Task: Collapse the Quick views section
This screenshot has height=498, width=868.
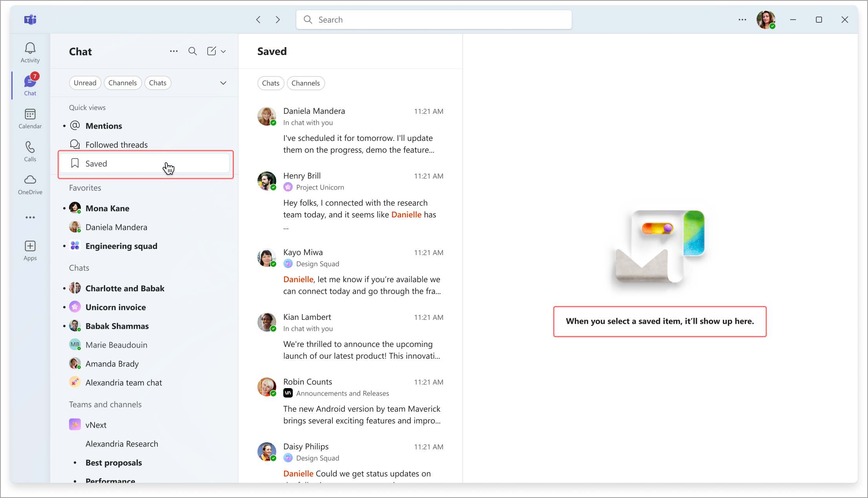Action: click(x=87, y=108)
